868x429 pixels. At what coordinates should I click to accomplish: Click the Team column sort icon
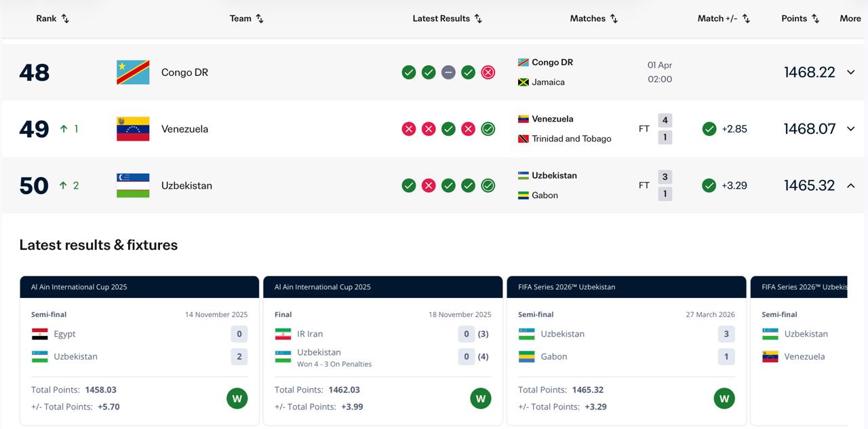[259, 19]
